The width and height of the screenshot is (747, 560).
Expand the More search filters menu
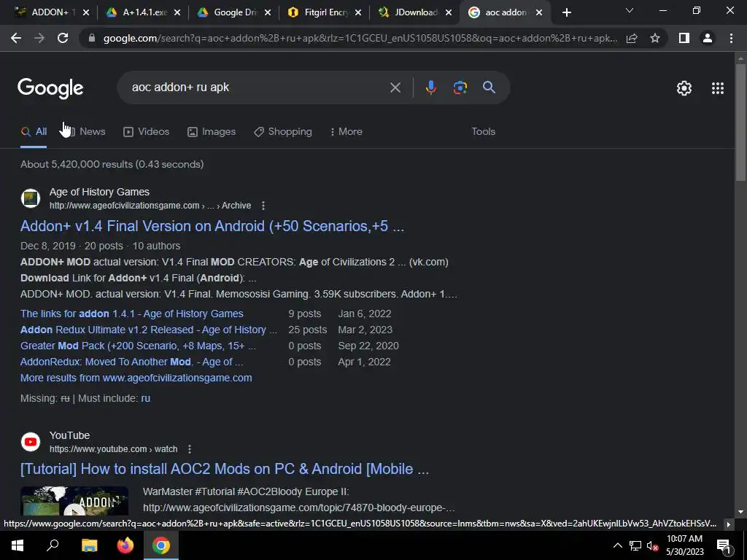click(346, 131)
